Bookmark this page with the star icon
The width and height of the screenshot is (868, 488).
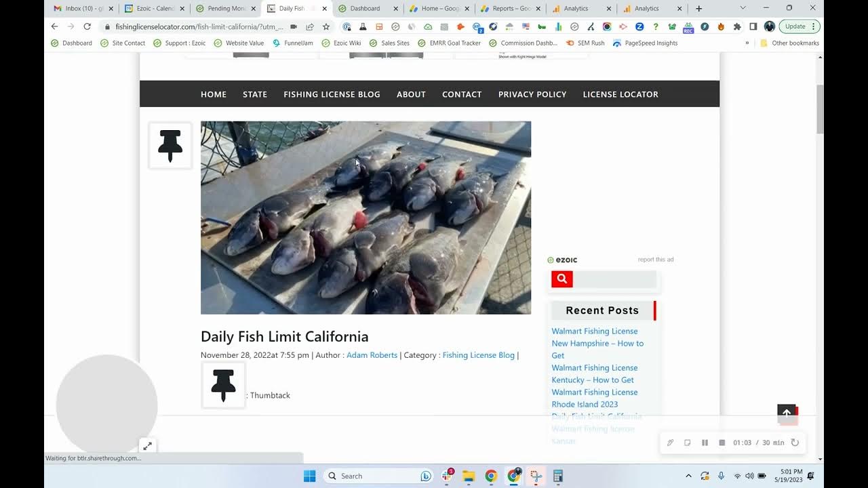pyautogui.click(x=326, y=26)
